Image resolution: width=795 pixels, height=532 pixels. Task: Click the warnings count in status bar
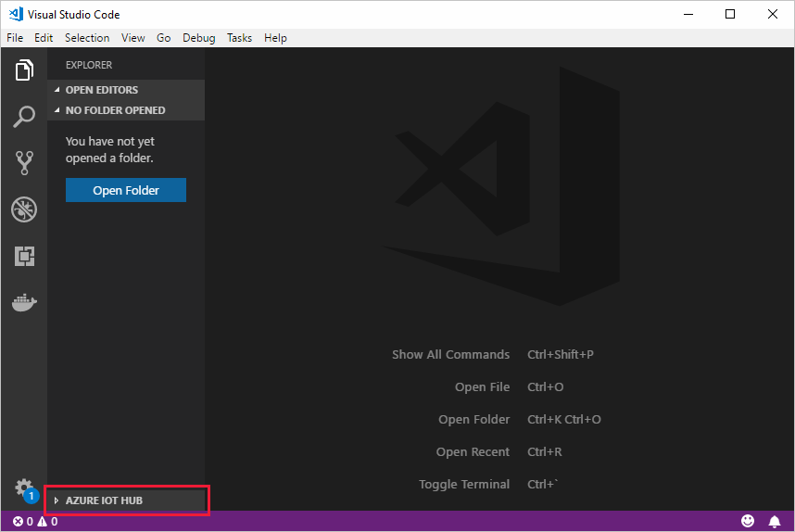(47, 522)
